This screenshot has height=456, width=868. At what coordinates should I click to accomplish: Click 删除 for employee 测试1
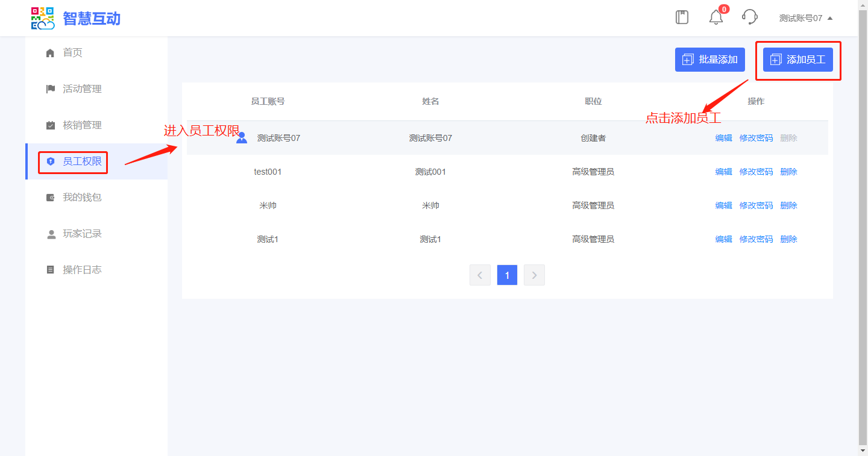coord(788,239)
